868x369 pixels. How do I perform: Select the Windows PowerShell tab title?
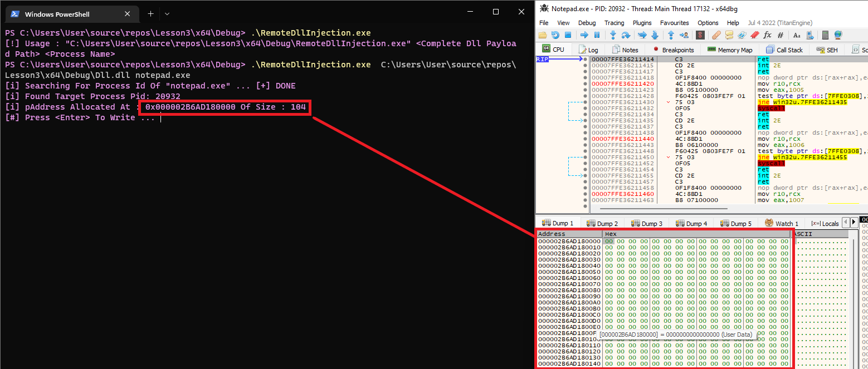click(57, 14)
